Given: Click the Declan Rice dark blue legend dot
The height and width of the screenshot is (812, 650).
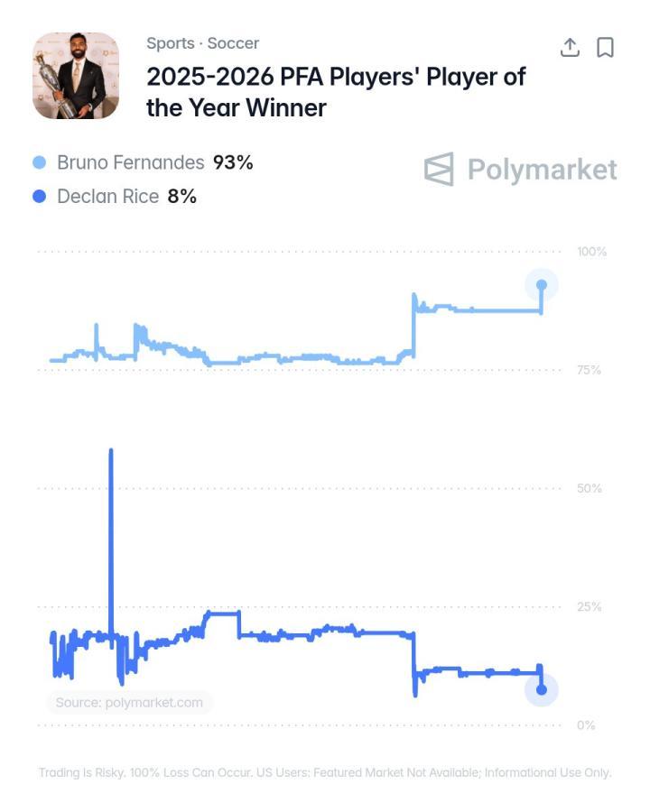Looking at the screenshot, I should click(40, 197).
